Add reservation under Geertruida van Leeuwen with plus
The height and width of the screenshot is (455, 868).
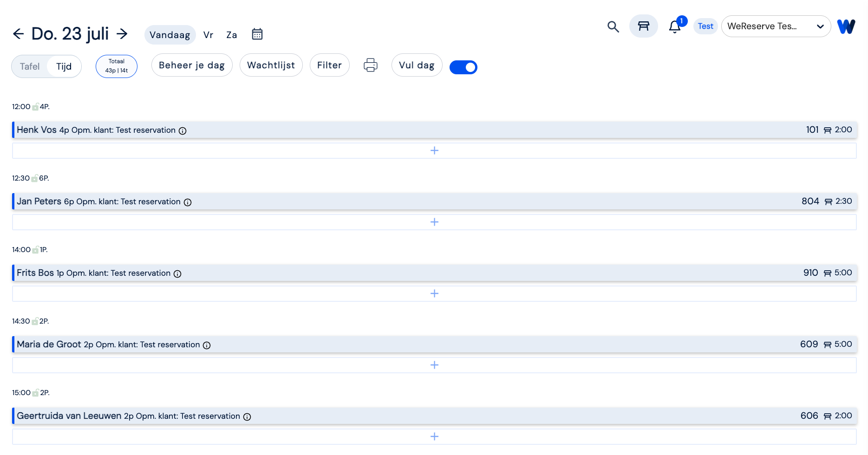(x=434, y=436)
